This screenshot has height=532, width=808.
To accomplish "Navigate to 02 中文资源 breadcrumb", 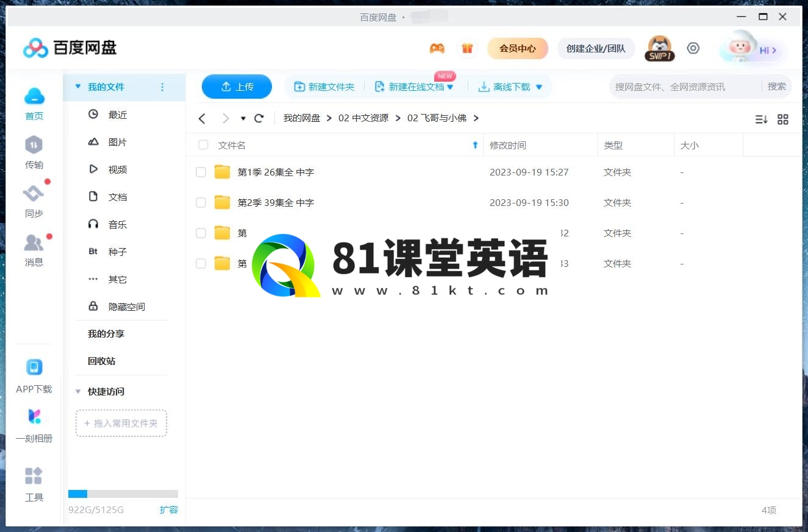I will (x=363, y=118).
